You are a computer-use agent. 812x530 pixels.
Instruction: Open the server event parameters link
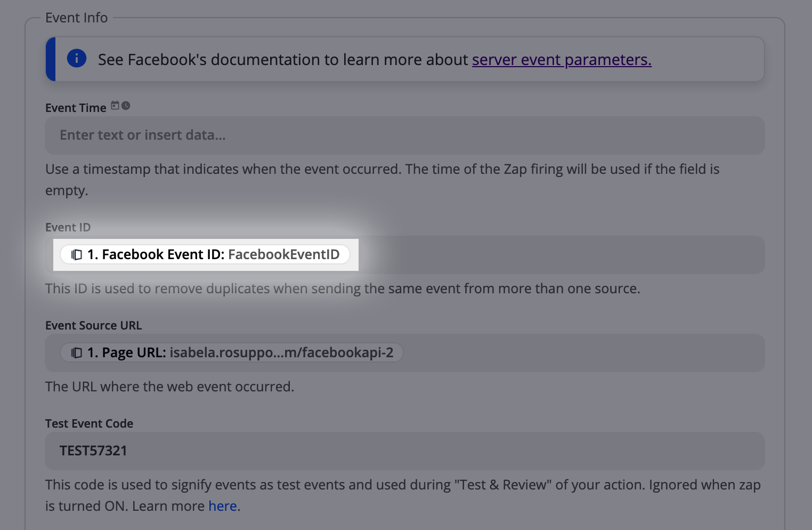(x=562, y=60)
